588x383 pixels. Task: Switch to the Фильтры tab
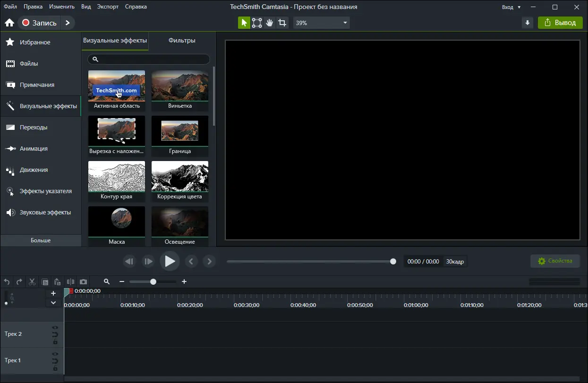[182, 41]
